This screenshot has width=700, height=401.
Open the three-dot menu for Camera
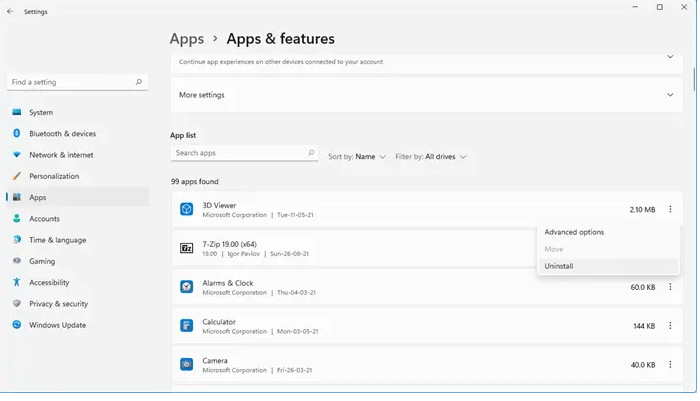click(670, 364)
